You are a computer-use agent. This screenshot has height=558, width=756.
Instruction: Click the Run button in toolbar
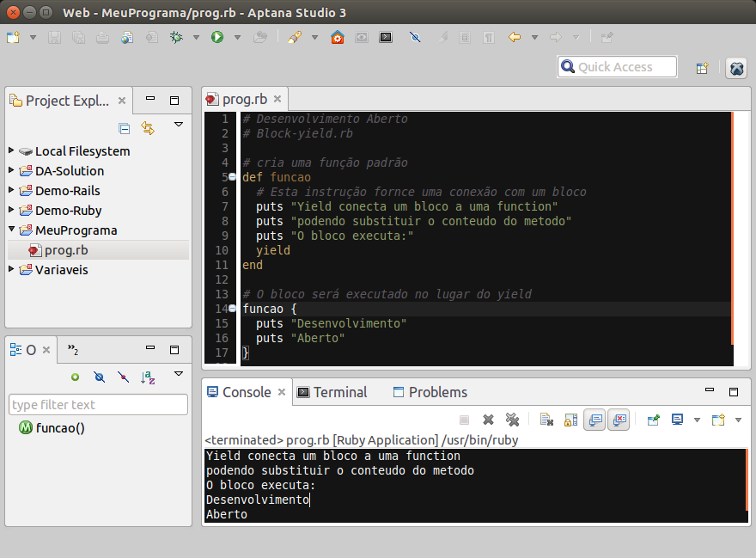pyautogui.click(x=217, y=37)
